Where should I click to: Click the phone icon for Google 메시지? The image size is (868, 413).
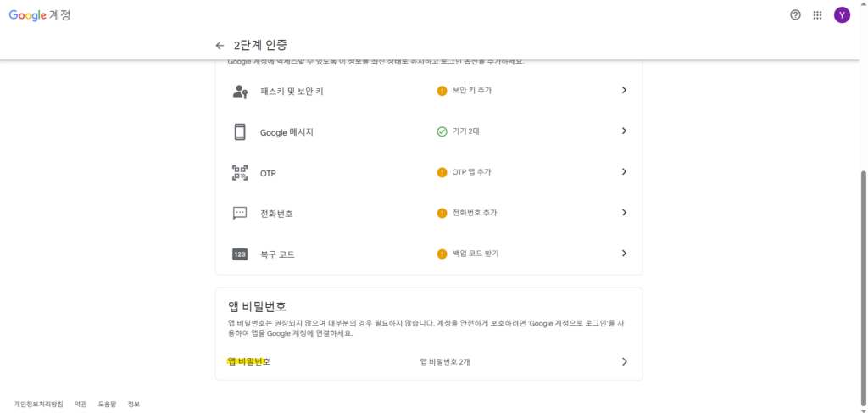[x=240, y=131]
